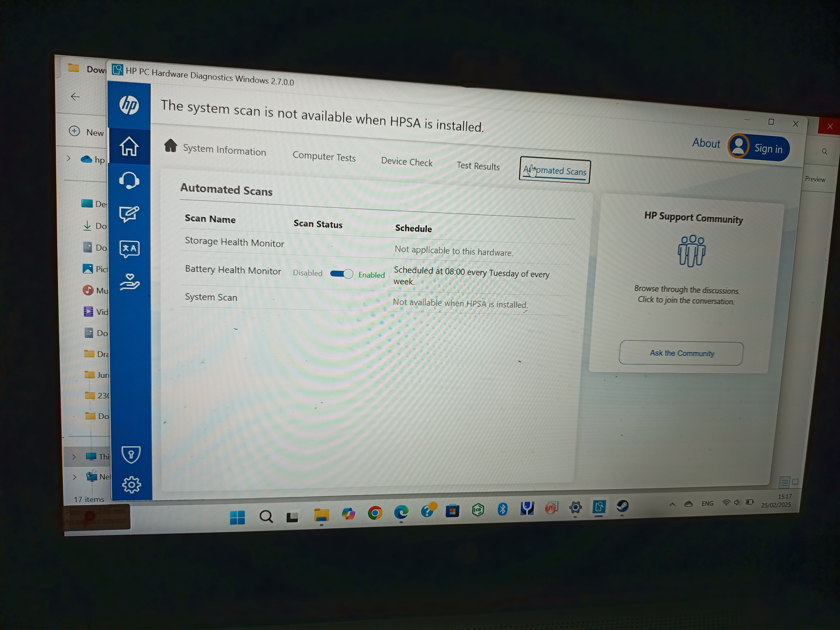Expand the hp OneDrive entry in Explorer sidebar
This screenshot has width=840, height=630.
[x=68, y=159]
